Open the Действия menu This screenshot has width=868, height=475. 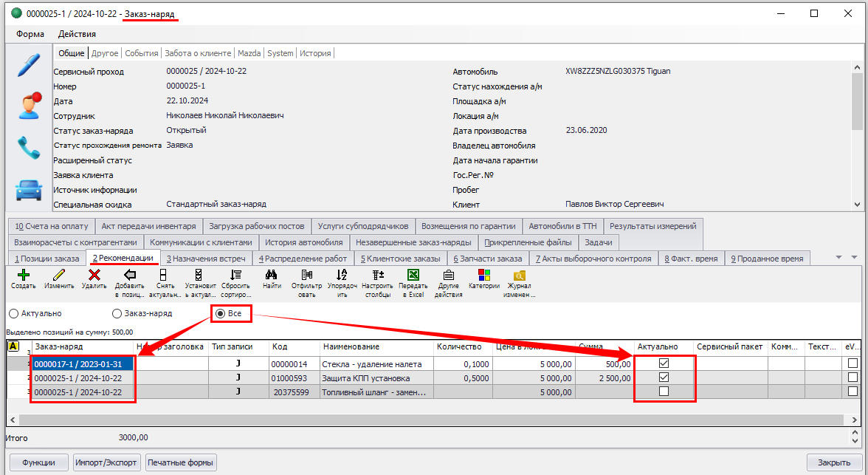77,34
